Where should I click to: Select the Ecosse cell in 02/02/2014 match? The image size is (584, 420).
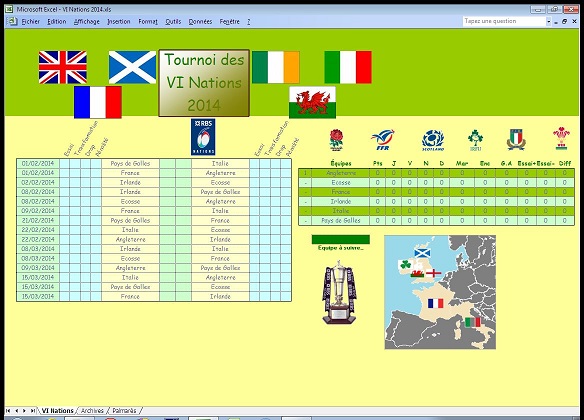click(x=220, y=182)
